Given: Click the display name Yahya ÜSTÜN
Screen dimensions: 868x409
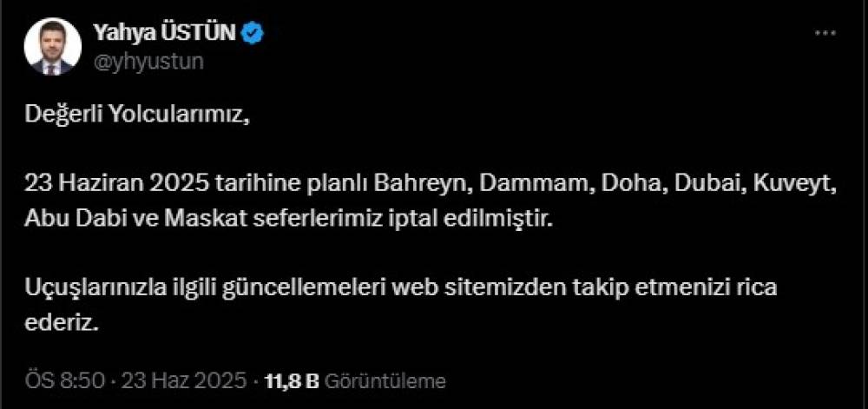Looking at the screenshot, I should pos(166,34).
